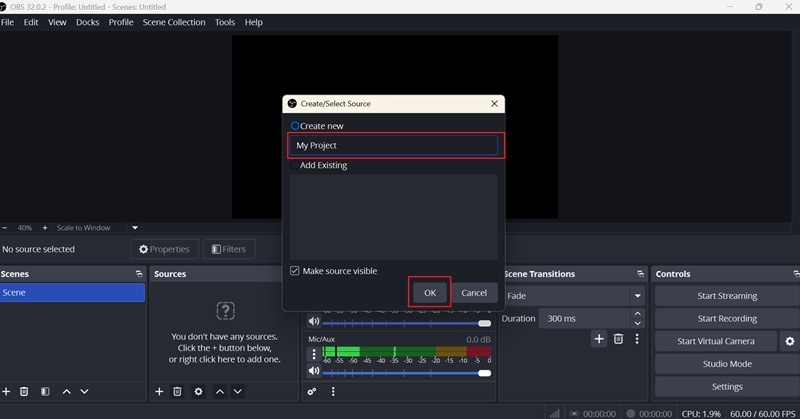This screenshot has width=800, height=419.
Task: Open the Edit menu
Action: tap(31, 22)
